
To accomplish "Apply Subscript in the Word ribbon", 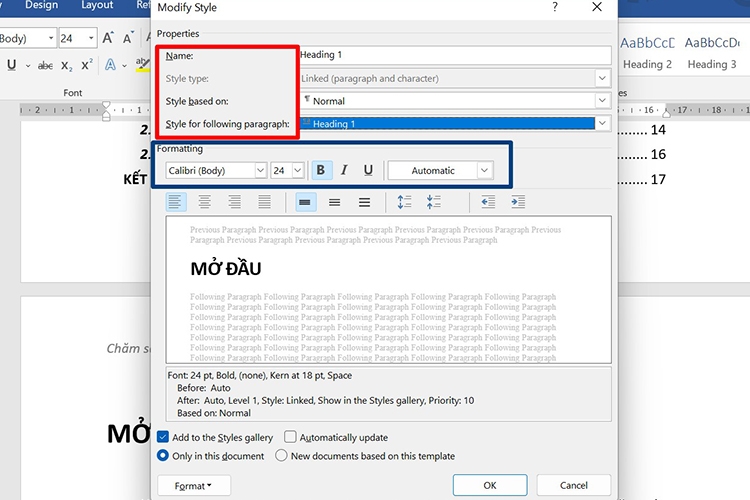I will tap(66, 66).
